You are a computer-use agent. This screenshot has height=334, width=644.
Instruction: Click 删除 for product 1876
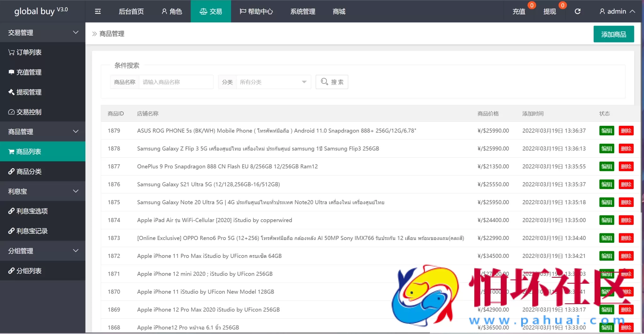pyautogui.click(x=626, y=185)
